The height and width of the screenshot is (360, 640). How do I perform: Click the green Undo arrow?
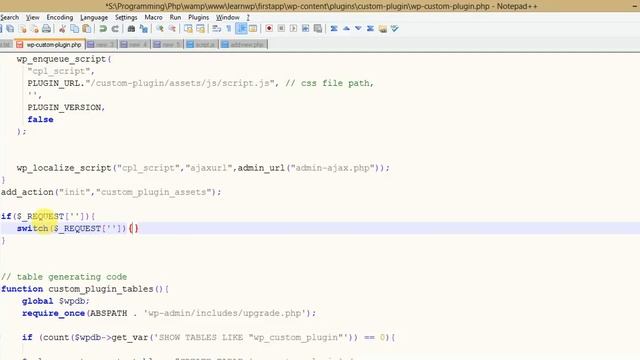103,29
